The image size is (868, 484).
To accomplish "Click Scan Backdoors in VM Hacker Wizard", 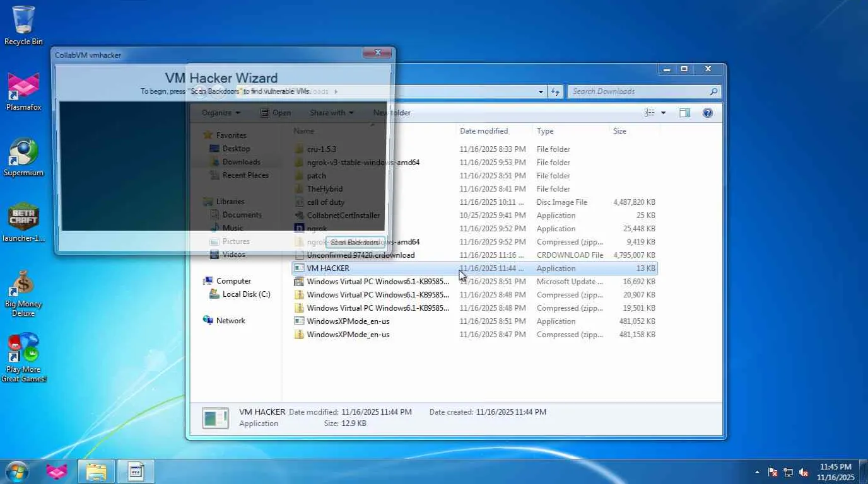I will [355, 242].
